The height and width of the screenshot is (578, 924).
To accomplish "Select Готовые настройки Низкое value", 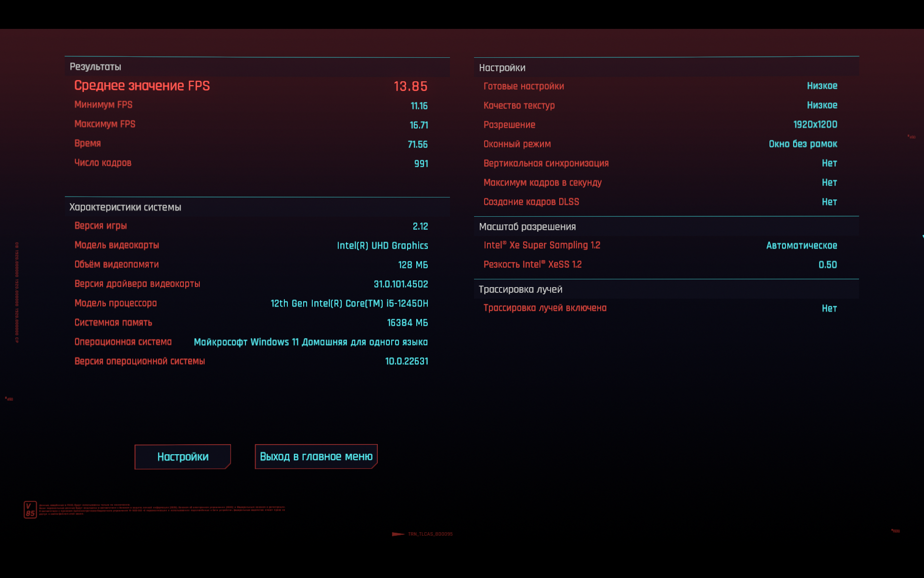I will click(x=822, y=86).
